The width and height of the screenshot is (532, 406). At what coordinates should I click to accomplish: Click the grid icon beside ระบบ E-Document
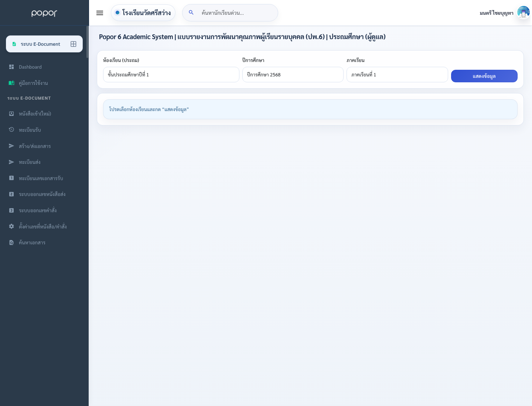click(x=74, y=44)
